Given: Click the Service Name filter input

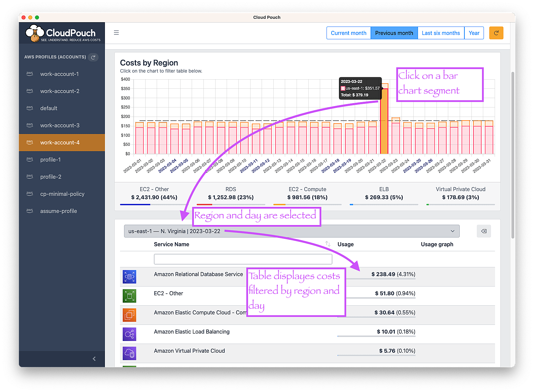Looking at the screenshot, I should [x=243, y=259].
